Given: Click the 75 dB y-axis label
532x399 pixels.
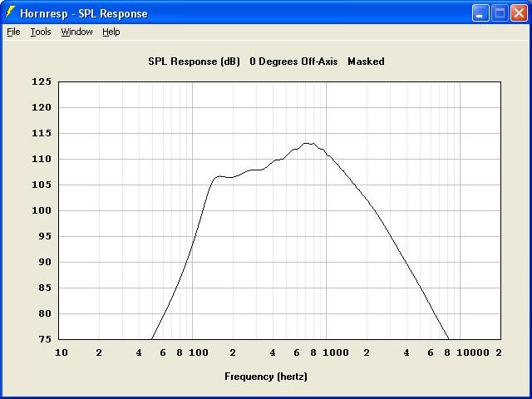Looking at the screenshot, I should coord(44,339).
